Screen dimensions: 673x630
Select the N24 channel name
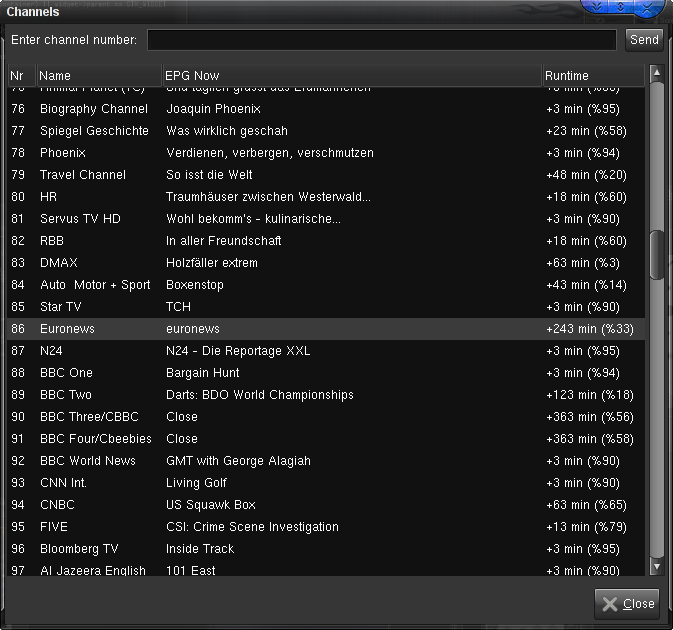(x=51, y=351)
